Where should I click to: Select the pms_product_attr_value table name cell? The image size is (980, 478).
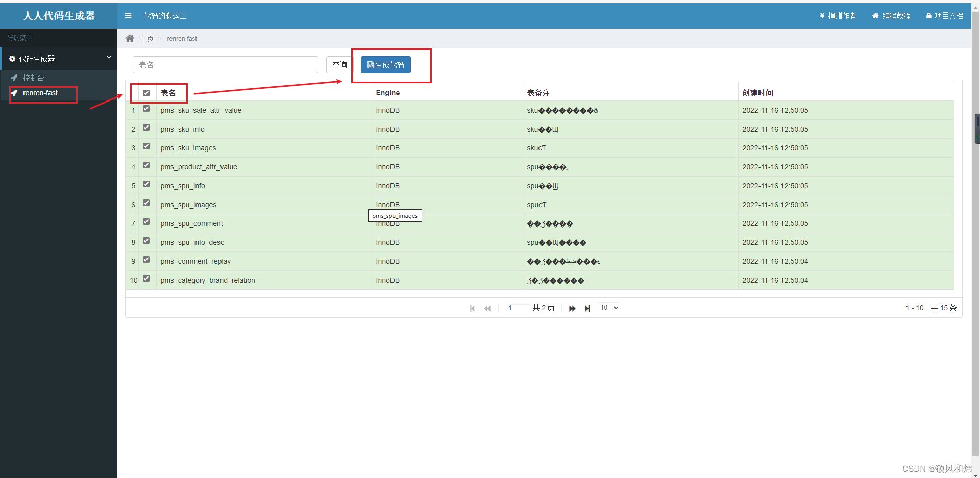click(x=264, y=167)
